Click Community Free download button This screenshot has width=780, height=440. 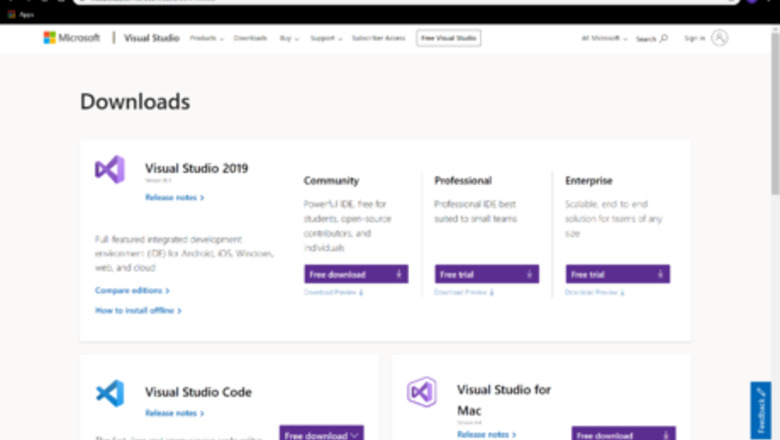(355, 274)
